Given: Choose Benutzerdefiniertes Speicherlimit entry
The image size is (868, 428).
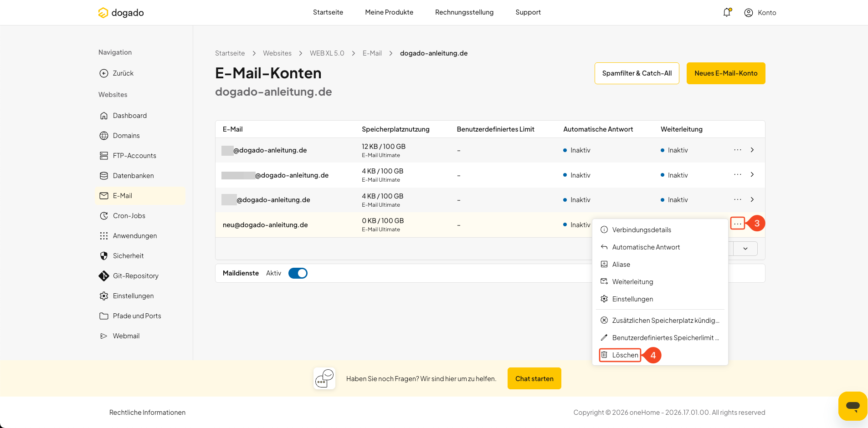Looking at the screenshot, I should (660, 338).
